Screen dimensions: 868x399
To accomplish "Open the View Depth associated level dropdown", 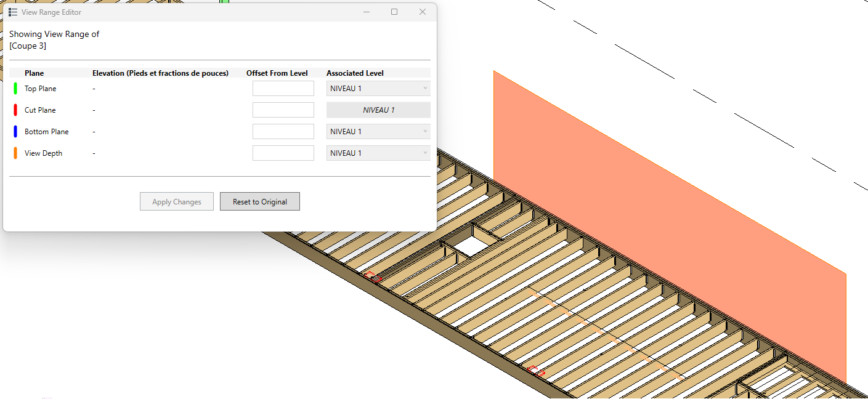I will click(x=378, y=153).
